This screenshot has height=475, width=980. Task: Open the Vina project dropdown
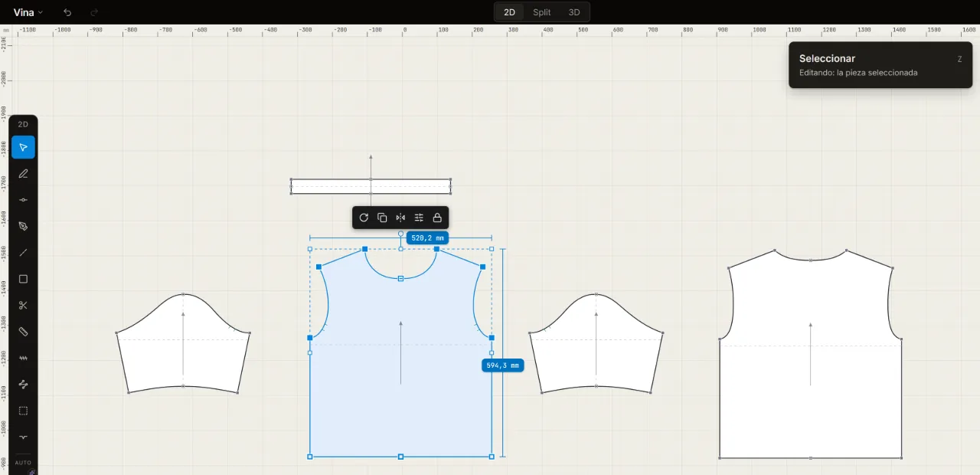[28, 12]
